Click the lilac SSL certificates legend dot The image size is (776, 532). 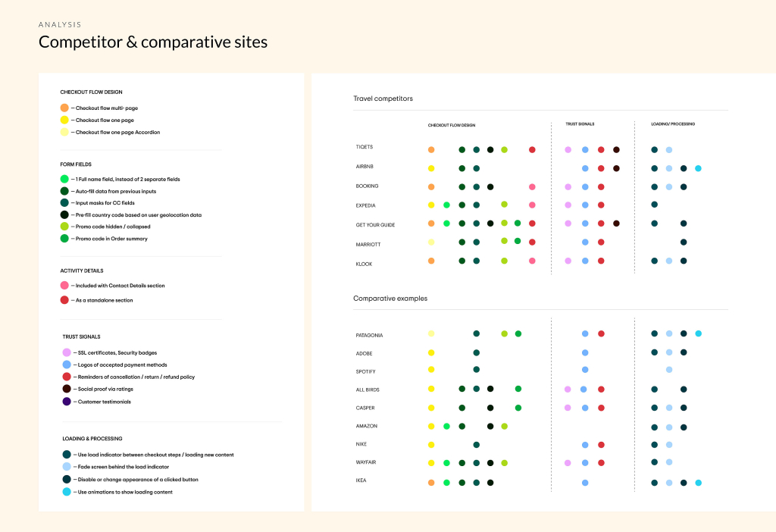click(x=67, y=352)
